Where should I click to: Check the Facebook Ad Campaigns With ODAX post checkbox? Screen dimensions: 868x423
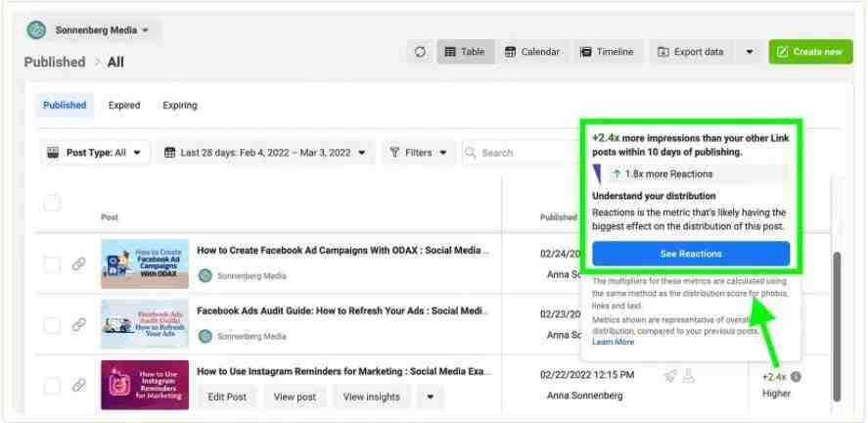click(52, 264)
